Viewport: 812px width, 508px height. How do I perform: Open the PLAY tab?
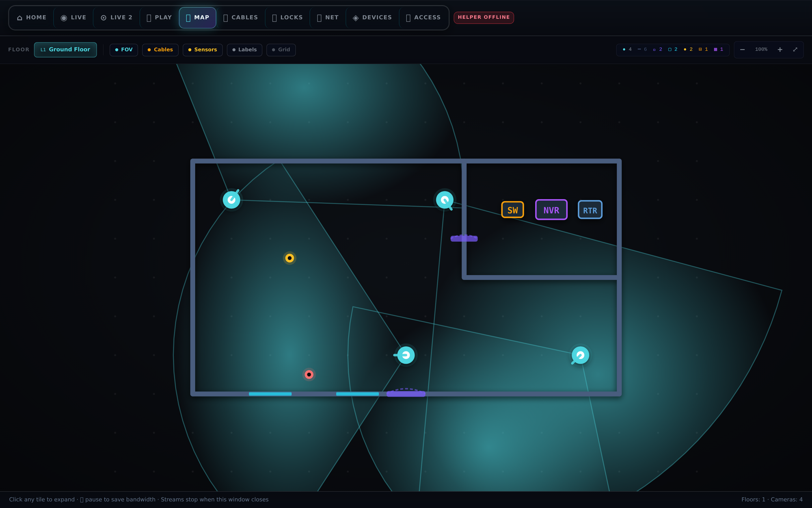point(159,17)
